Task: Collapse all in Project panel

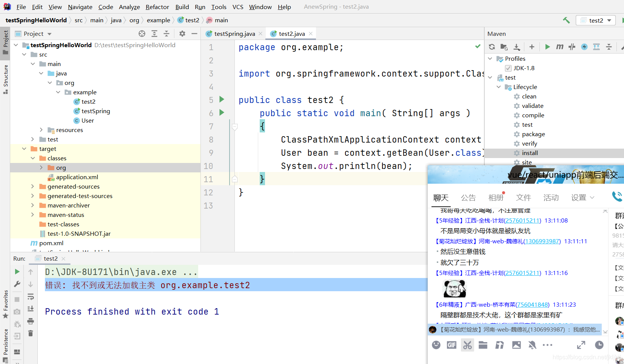Action: (x=166, y=34)
